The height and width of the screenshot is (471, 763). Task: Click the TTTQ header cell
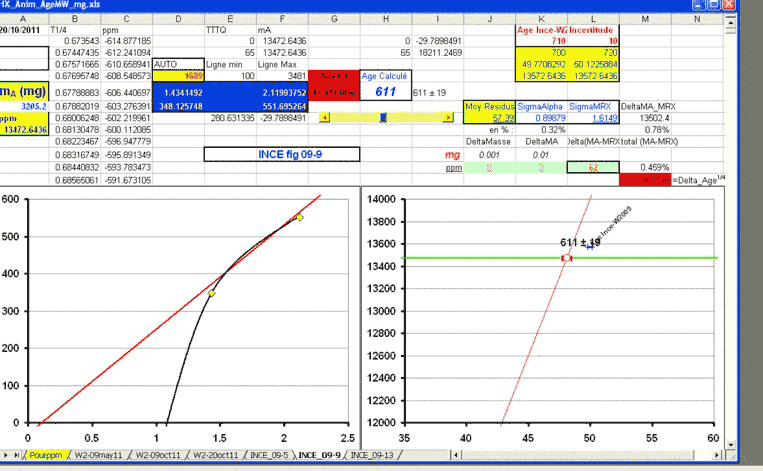tap(230, 30)
